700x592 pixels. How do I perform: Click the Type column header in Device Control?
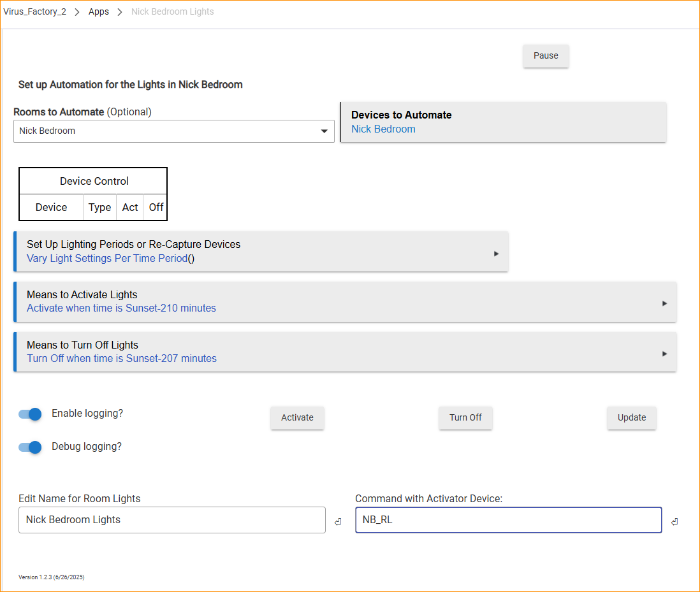click(100, 207)
